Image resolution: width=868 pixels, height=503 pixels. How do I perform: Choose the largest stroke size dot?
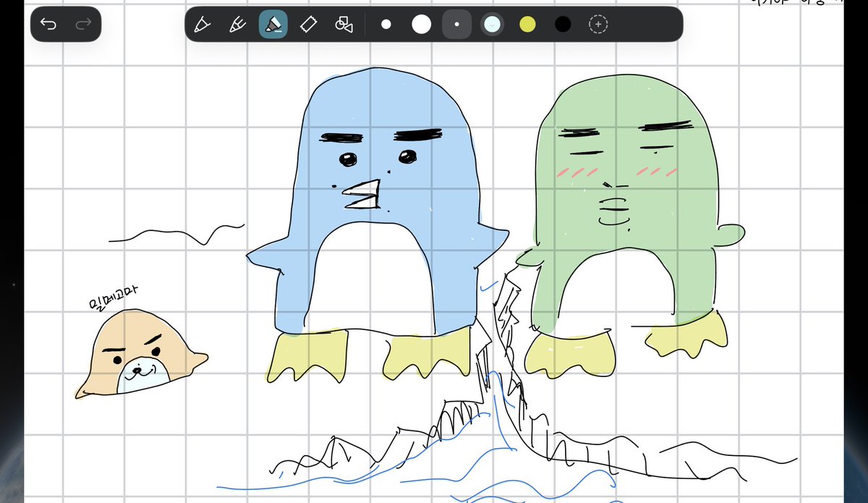[422, 25]
